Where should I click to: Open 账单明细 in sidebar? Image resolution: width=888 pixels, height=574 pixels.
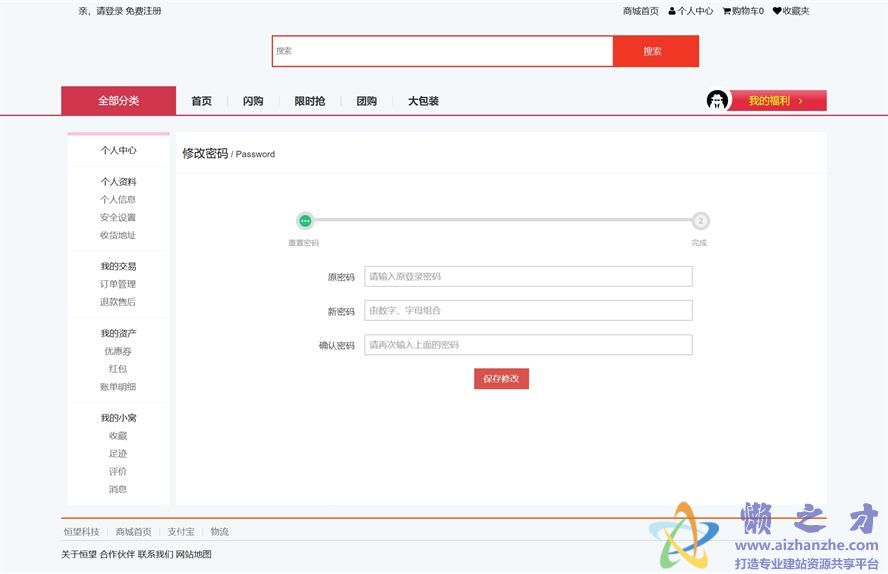(x=118, y=387)
